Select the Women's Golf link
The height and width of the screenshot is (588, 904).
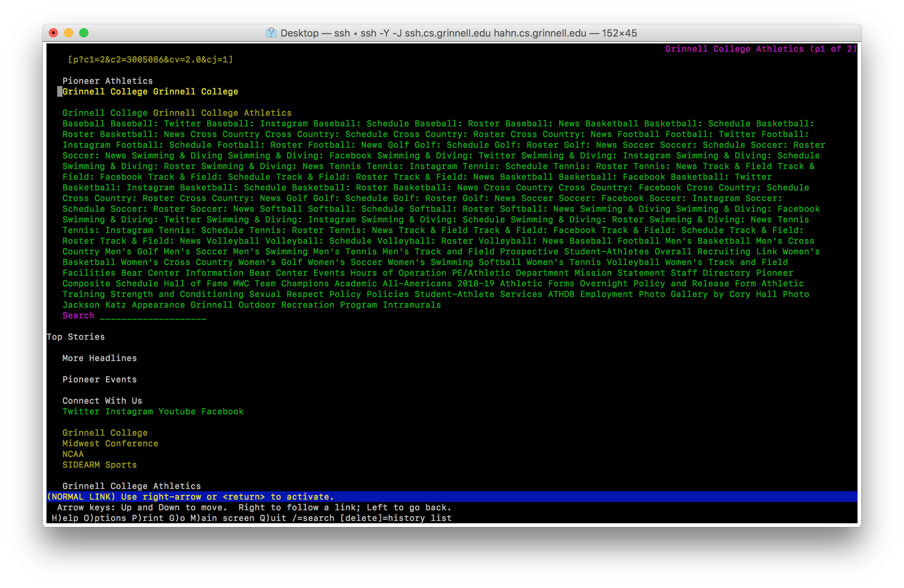pyautogui.click(x=270, y=262)
